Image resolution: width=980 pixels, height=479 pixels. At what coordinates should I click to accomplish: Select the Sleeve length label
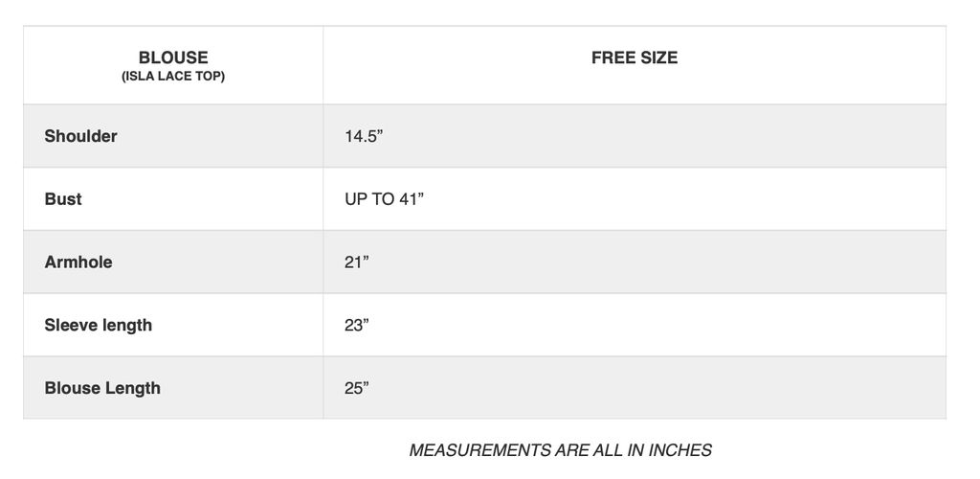(99, 325)
